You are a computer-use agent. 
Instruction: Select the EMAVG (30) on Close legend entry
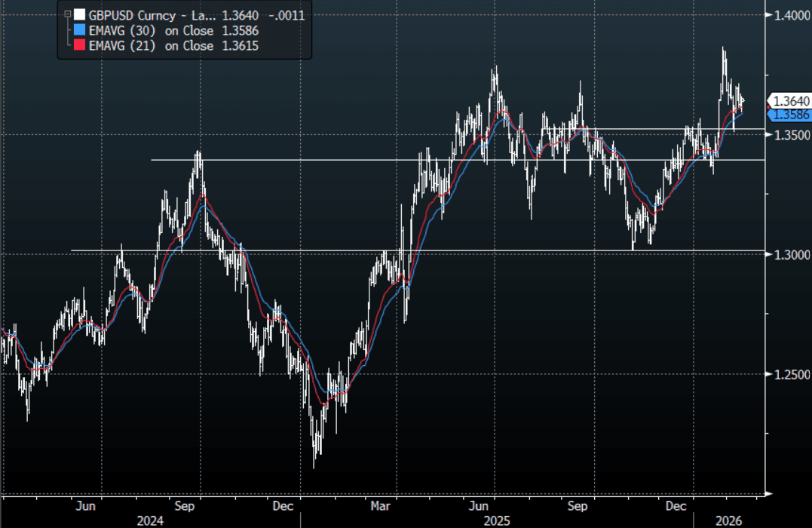click(151, 31)
